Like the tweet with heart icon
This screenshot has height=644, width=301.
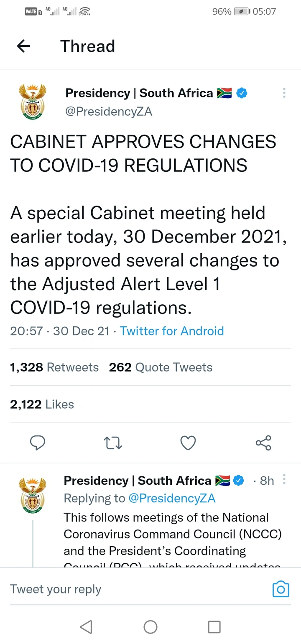click(188, 443)
